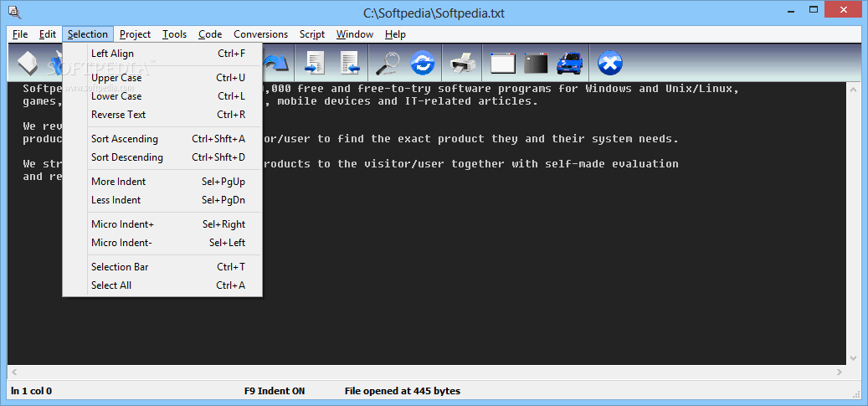Click the white diamond new-file toolbar icon
Screen dimensions: 868x406
[x=27, y=63]
